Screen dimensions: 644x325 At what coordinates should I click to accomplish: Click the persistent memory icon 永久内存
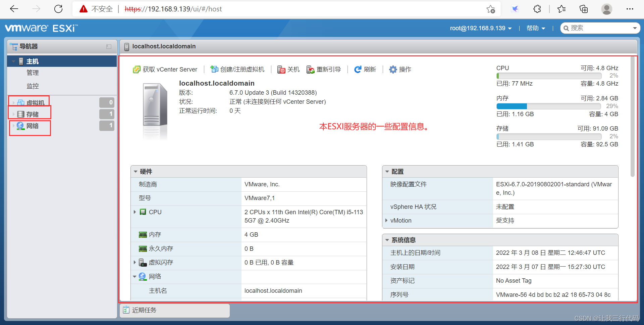tap(143, 249)
